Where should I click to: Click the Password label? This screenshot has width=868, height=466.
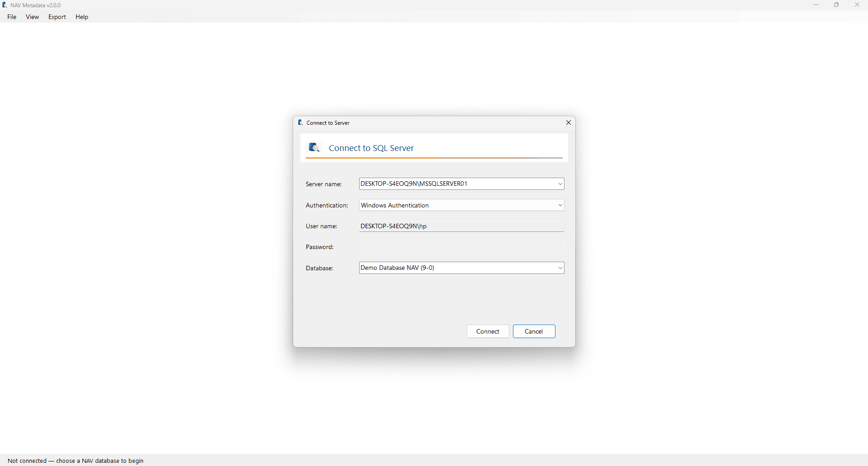point(320,247)
